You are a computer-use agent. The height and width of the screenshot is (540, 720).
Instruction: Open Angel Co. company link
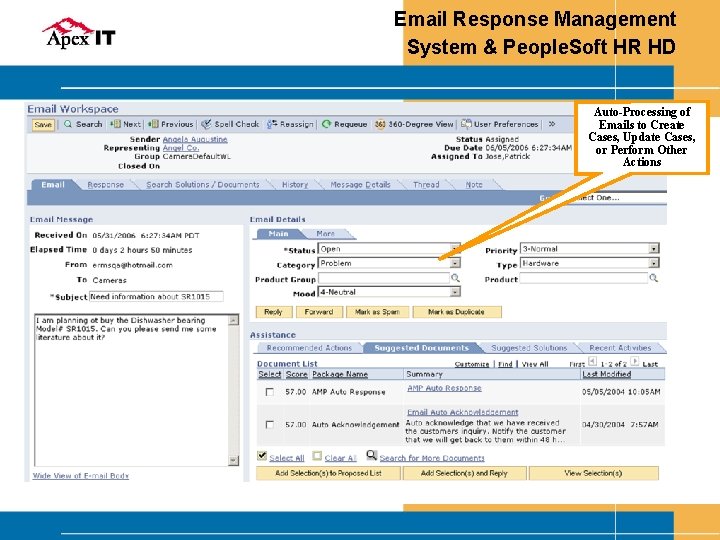pos(181,148)
